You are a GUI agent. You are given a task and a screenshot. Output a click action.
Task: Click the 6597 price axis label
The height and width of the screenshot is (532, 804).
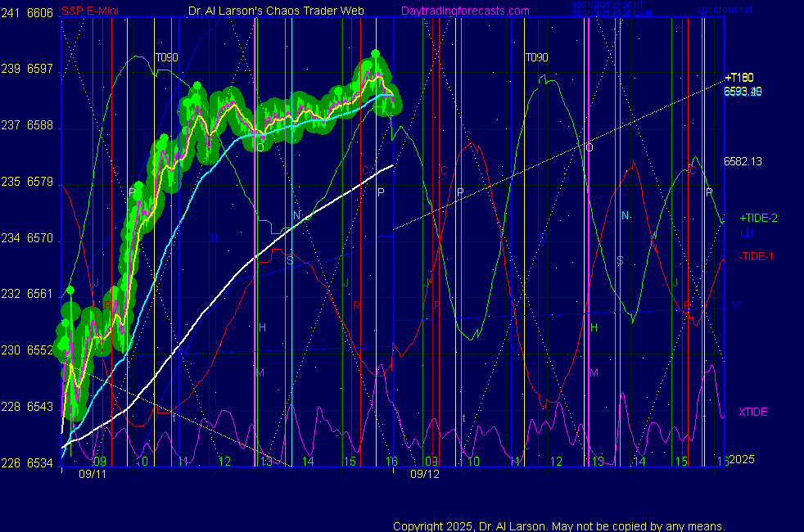coord(39,69)
